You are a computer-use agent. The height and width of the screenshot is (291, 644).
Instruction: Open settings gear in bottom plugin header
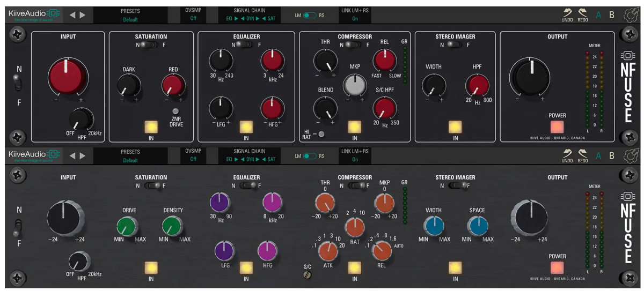pos(631,156)
